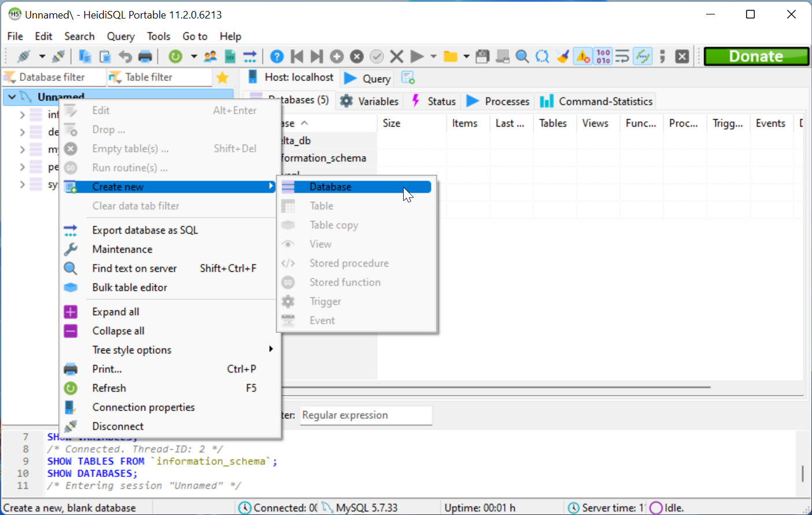Open the Run query options dropdown arrow

433,56
